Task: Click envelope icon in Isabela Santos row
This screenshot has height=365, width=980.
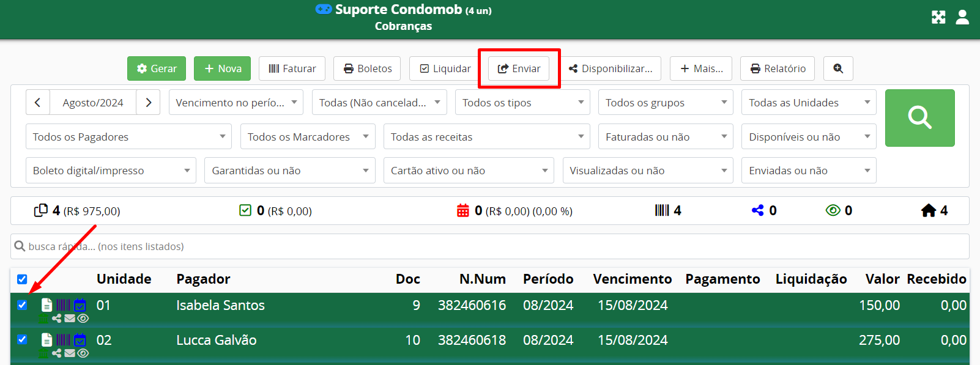Action: point(70,319)
